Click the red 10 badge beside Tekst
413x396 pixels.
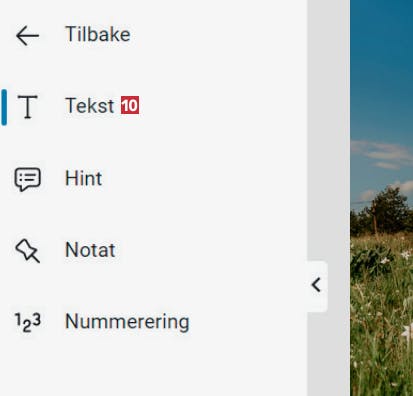(x=130, y=105)
